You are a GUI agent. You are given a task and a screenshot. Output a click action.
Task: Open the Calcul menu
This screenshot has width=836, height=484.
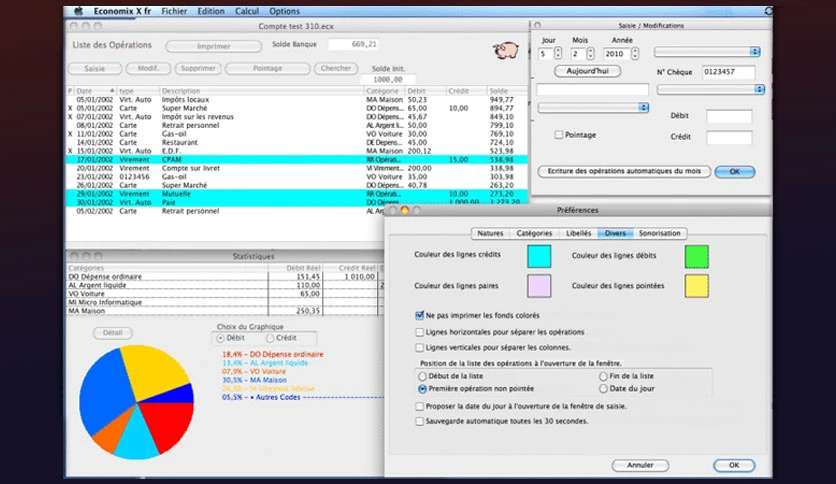click(247, 11)
